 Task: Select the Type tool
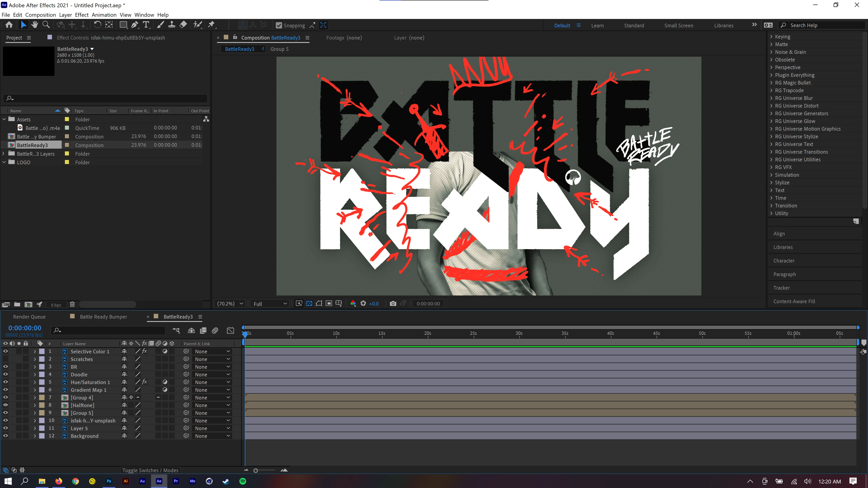[x=146, y=25]
